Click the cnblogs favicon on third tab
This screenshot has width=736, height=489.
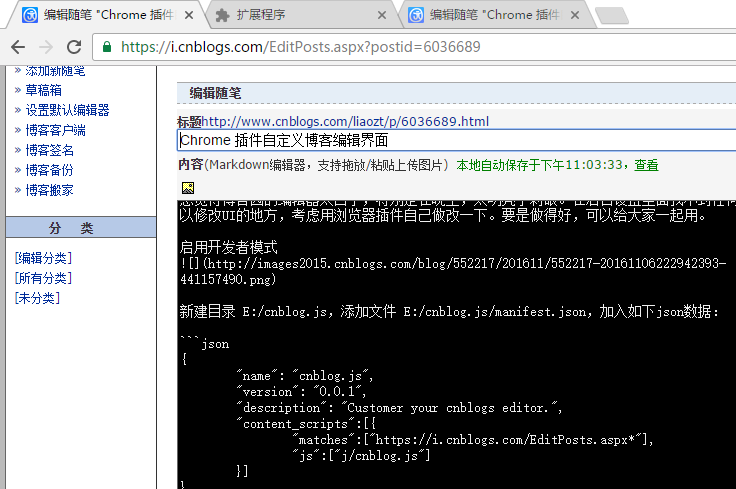(416, 15)
